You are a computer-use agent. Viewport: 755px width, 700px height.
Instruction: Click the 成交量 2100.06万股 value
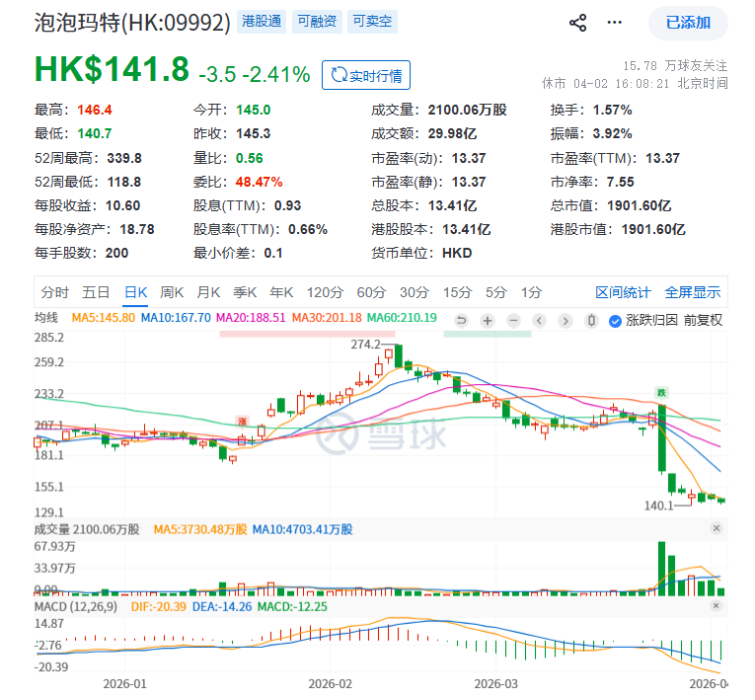click(x=467, y=110)
